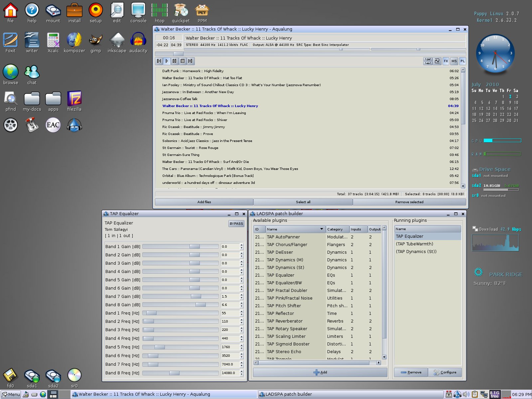Click the ID column header
This screenshot has height=399, width=532.
pyautogui.click(x=259, y=229)
